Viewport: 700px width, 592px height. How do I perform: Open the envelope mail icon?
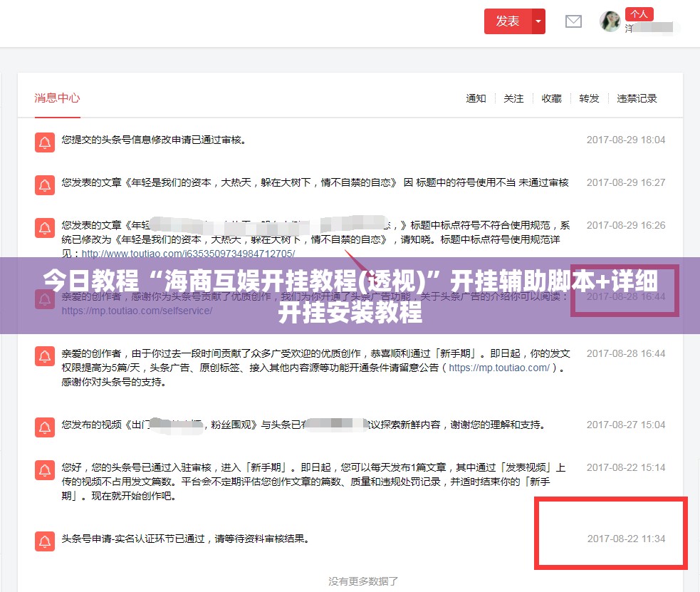573,21
